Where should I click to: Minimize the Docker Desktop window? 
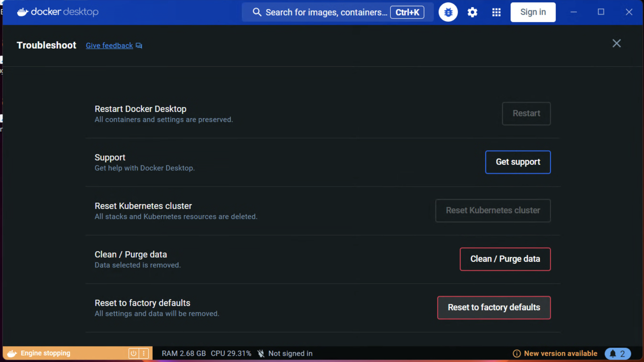click(573, 12)
